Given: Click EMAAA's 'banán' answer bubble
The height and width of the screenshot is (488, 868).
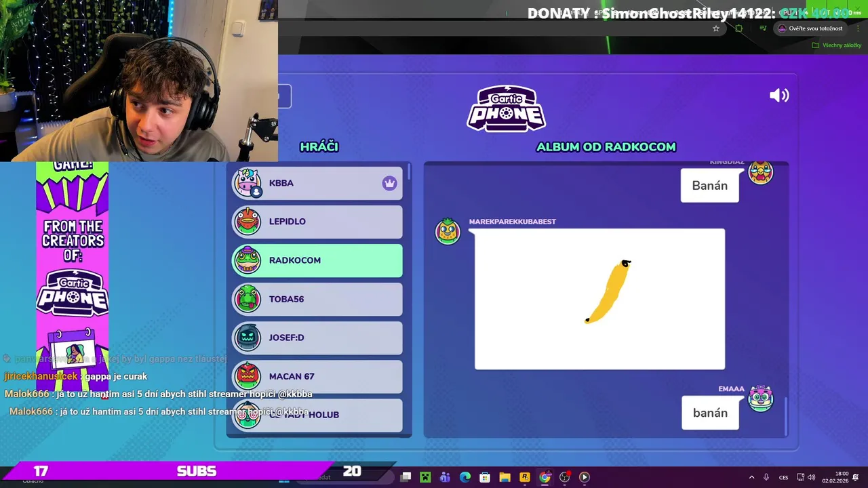Looking at the screenshot, I should click(710, 413).
